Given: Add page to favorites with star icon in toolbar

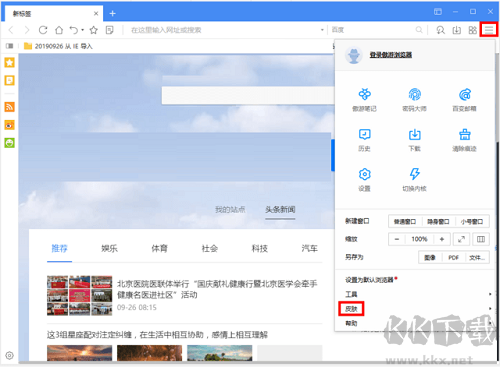Looking at the screenshot, I should pyautogui.click(x=94, y=30).
